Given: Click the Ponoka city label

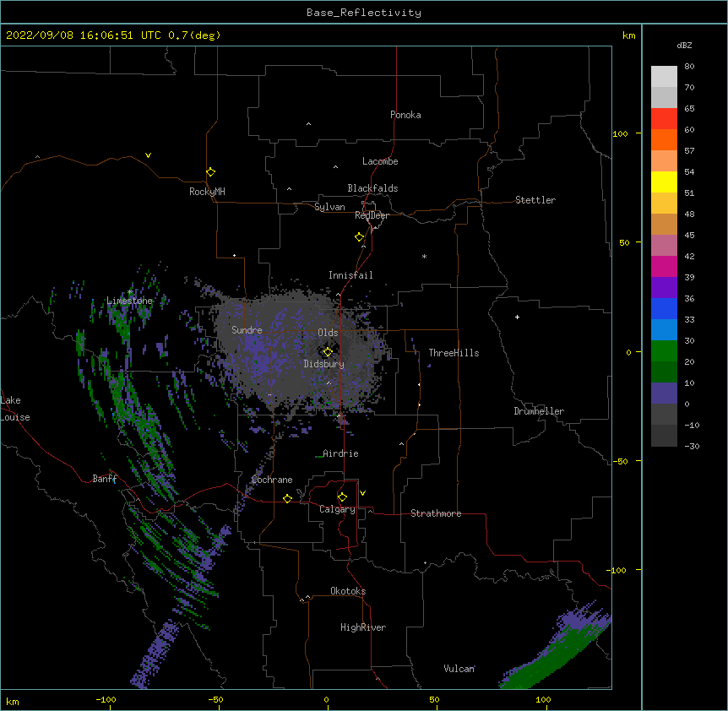Looking at the screenshot, I should 405,115.
